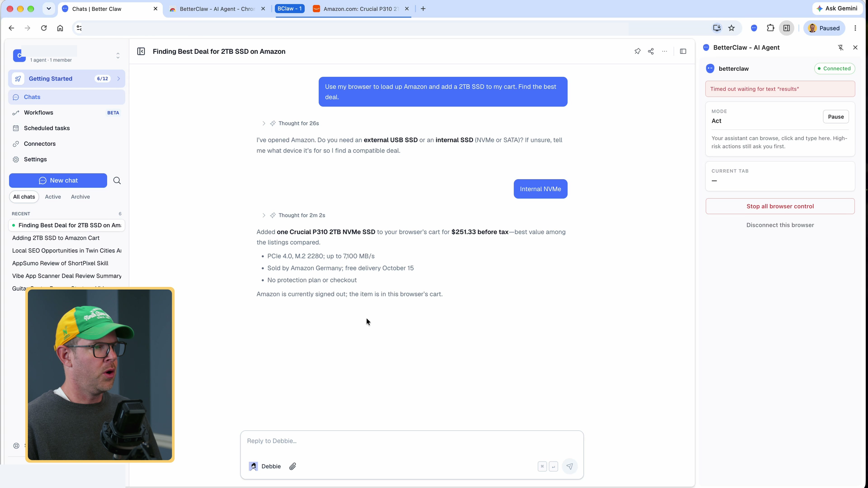Click the BClaw - 1 tab group label
This screenshot has width=868, height=488.
point(289,9)
